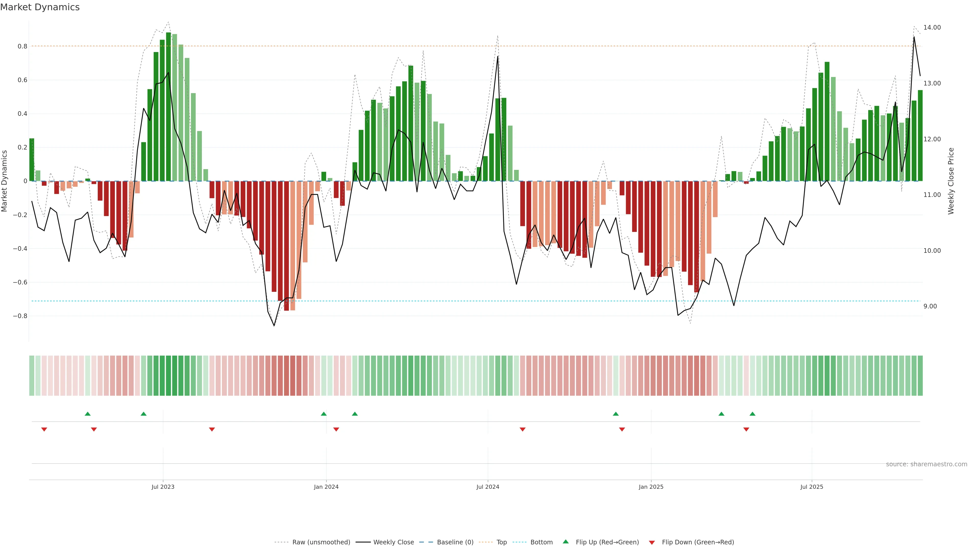Click the Flip Up legend triangle icon
Screen dimensions: 980x551
[566, 542]
